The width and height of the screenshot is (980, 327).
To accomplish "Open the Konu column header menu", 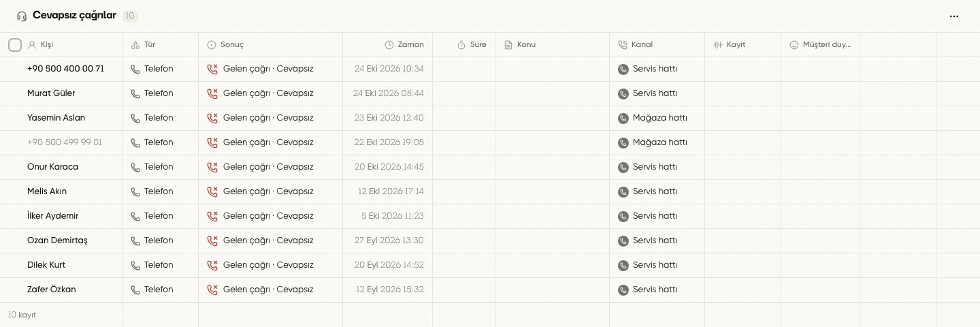I will (526, 45).
